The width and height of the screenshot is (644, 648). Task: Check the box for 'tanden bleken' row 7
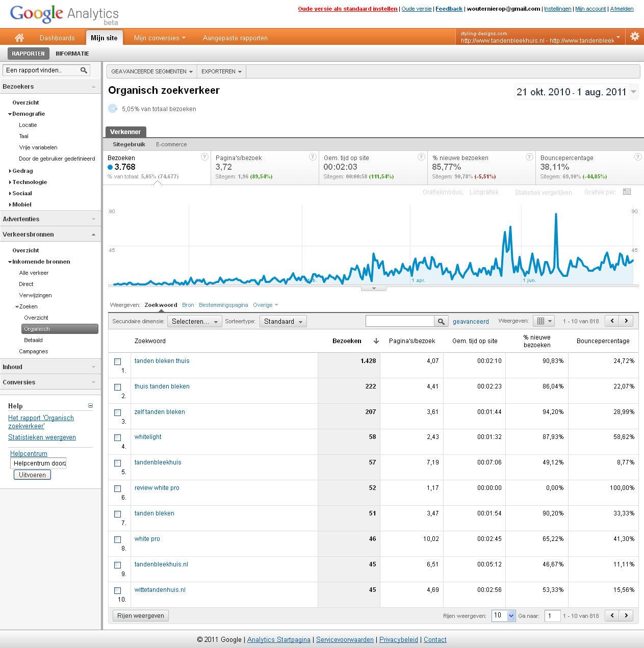(118, 514)
